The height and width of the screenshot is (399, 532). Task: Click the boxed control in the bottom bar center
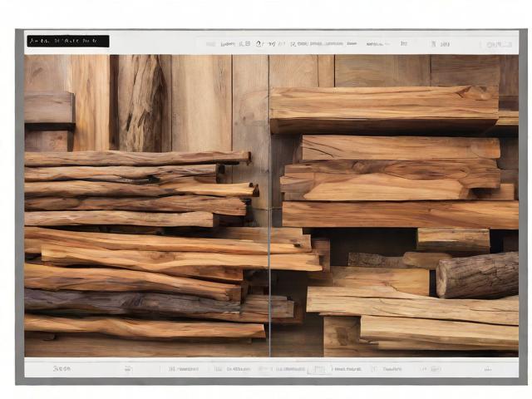(x=318, y=368)
